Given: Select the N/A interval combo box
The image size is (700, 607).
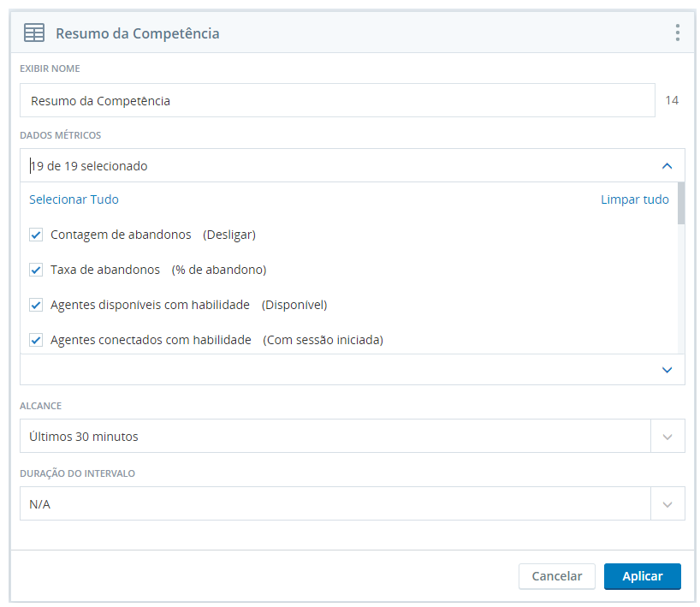Looking at the screenshot, I should [x=335, y=504].
